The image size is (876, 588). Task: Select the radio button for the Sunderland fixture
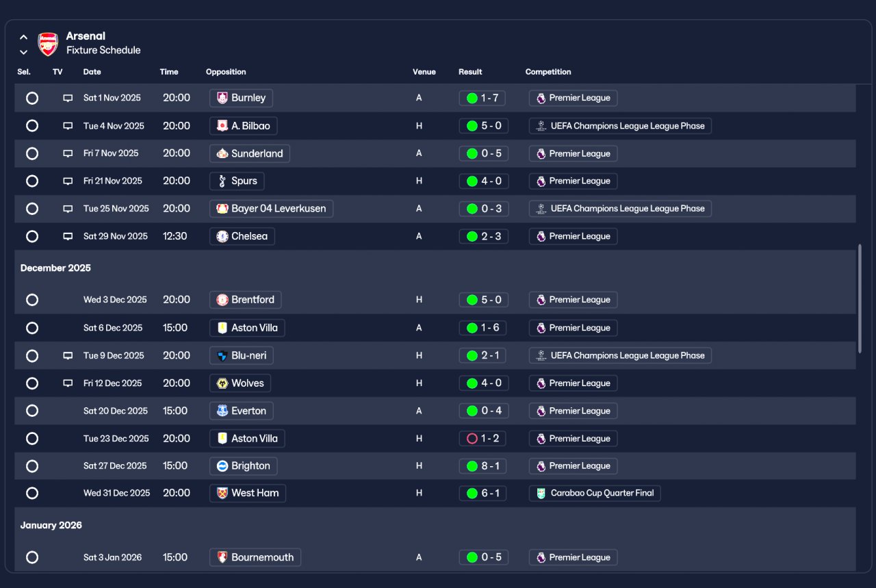coord(32,153)
